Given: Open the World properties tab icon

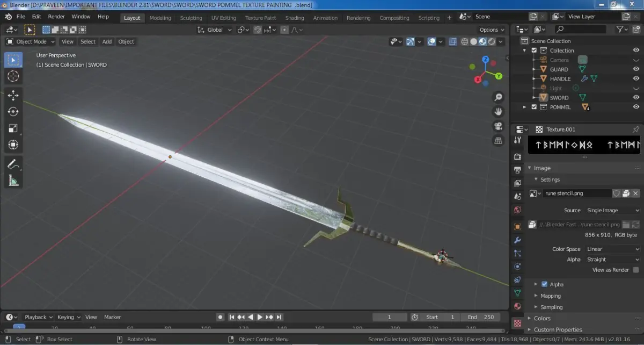Looking at the screenshot, I should click(517, 210).
